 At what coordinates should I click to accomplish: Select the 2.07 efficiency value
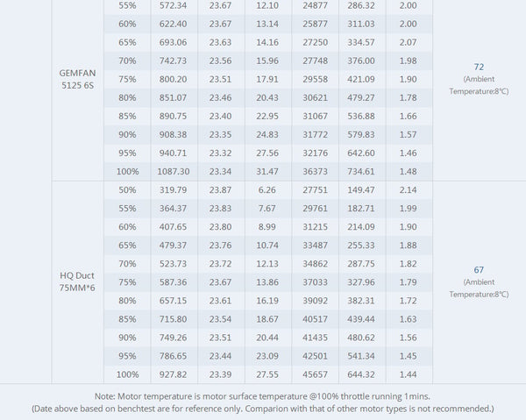tap(408, 42)
